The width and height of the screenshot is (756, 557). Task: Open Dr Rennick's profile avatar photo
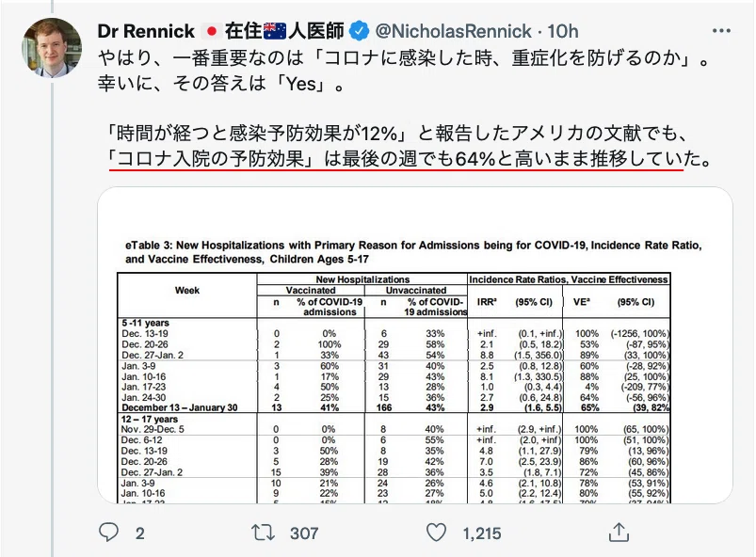(52, 47)
